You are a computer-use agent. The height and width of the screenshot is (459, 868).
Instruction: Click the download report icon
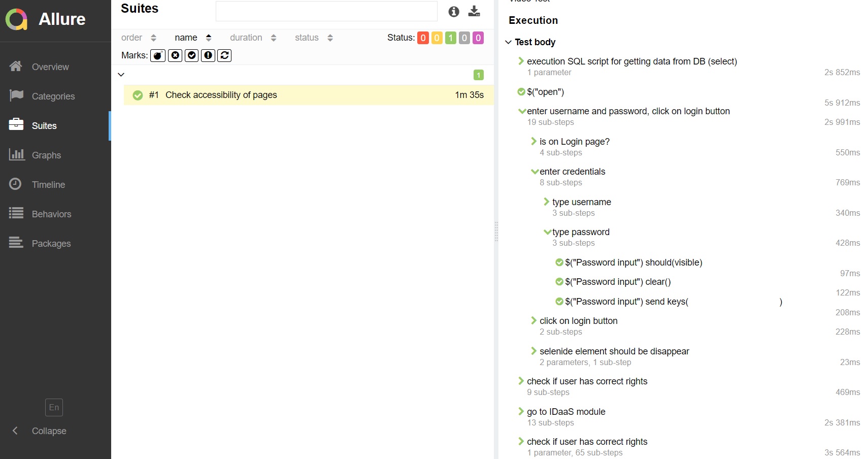[x=474, y=11]
